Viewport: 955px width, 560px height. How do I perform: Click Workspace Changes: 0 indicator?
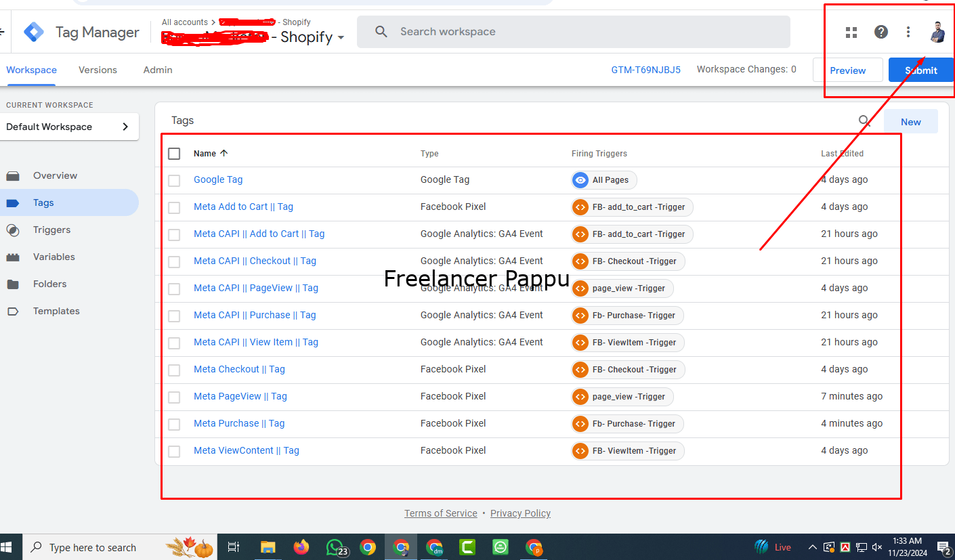click(x=746, y=69)
